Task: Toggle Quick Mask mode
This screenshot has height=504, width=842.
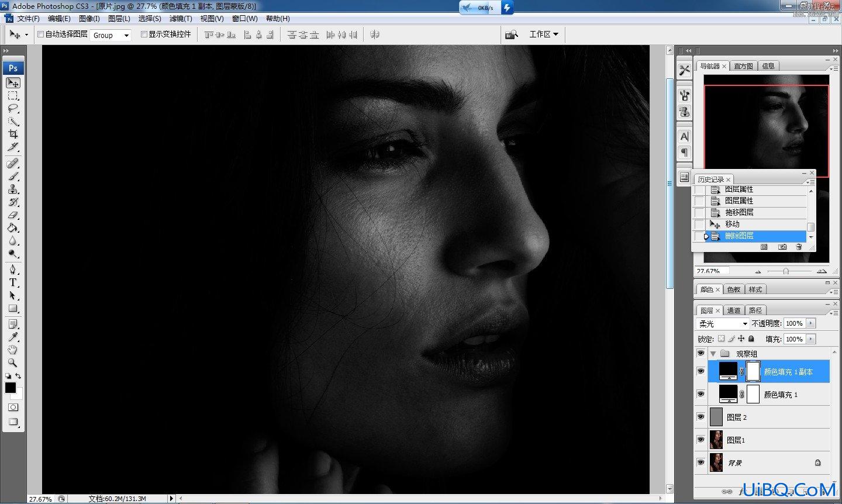Action: coord(13,407)
